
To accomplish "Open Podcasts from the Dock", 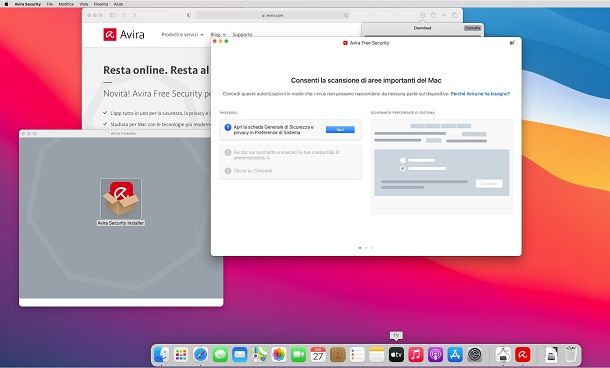I will tap(435, 354).
